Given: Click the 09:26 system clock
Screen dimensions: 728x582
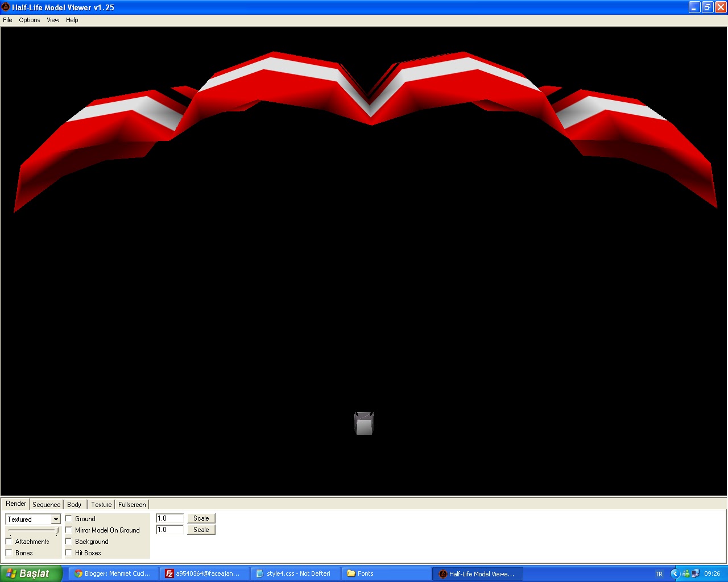Looking at the screenshot, I should [712, 573].
